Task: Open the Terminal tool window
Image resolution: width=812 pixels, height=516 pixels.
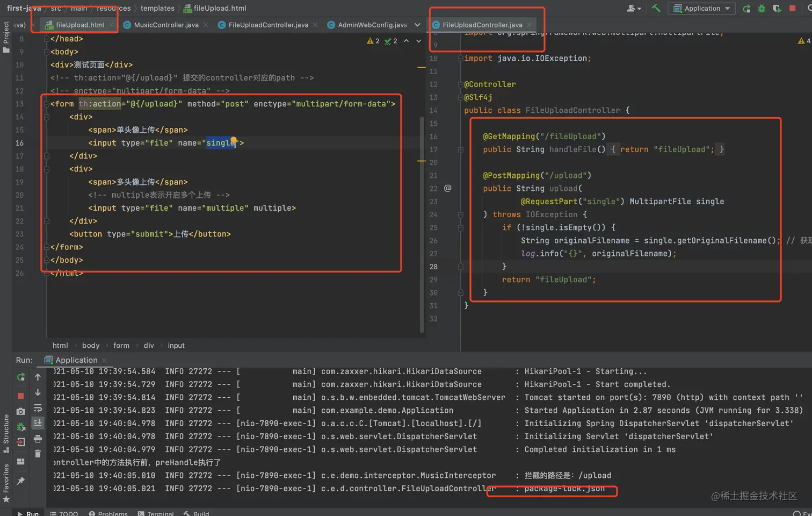Action: (x=155, y=513)
